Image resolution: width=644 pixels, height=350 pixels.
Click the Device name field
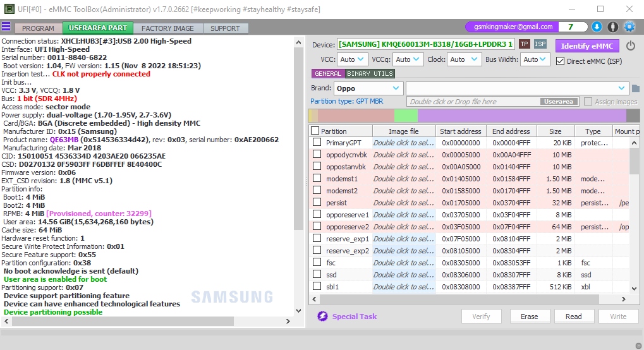[425, 44]
